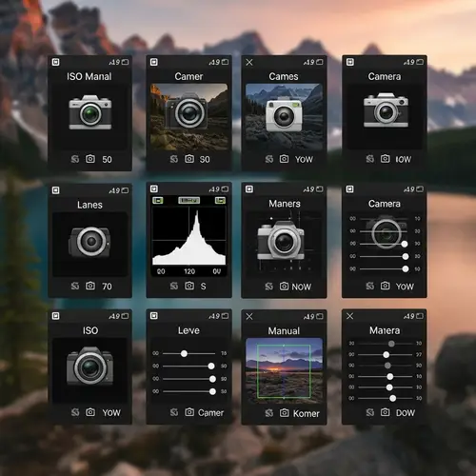Click the Komer button in the Manual card
476x476 pixels.
coord(307,413)
